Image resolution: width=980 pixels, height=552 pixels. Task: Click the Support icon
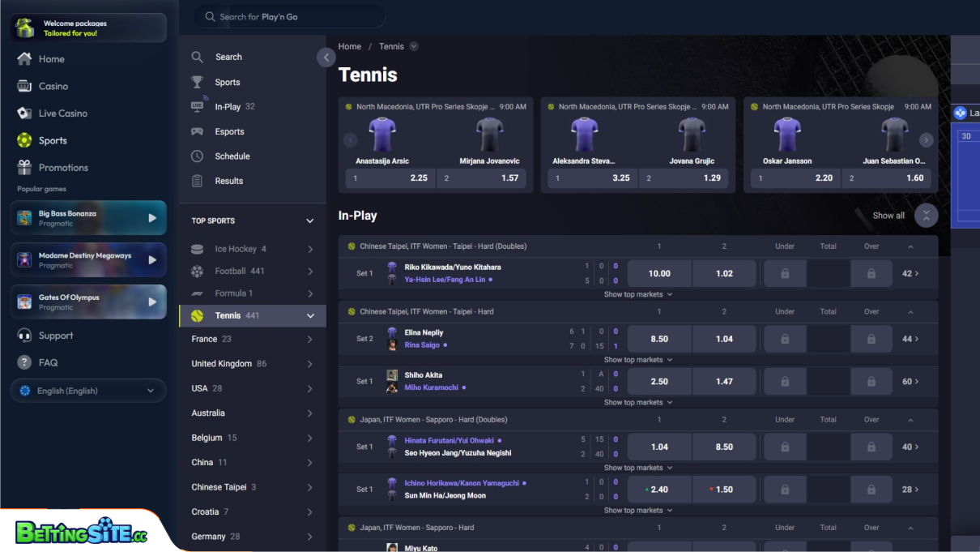coord(25,335)
